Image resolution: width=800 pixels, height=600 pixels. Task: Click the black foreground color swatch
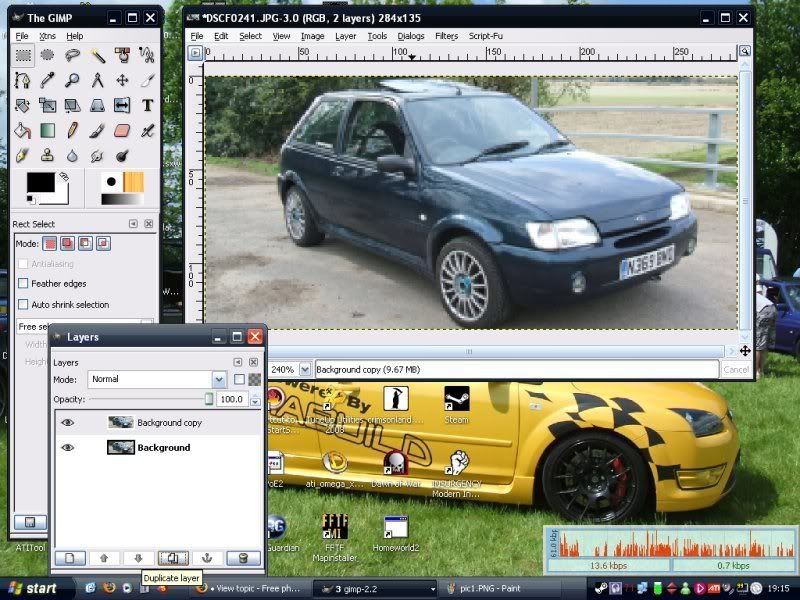click(x=40, y=182)
